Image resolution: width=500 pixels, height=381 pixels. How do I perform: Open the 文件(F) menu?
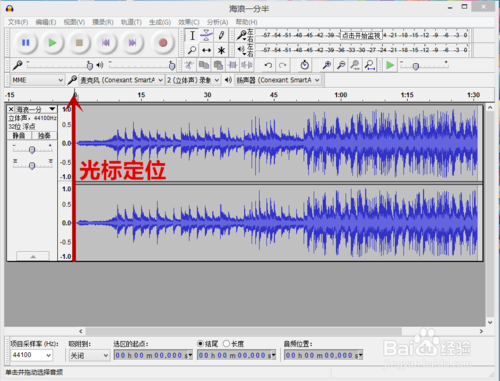click(x=18, y=22)
